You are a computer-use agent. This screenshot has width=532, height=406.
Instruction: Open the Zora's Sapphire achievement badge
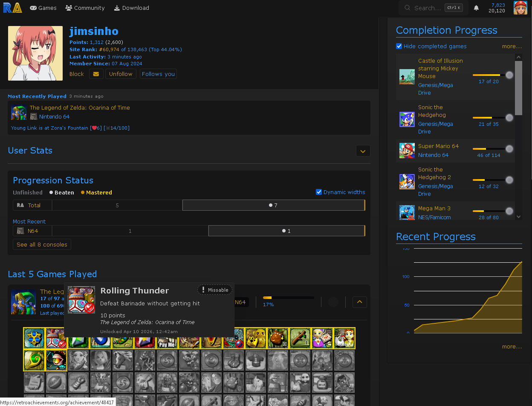(34, 338)
